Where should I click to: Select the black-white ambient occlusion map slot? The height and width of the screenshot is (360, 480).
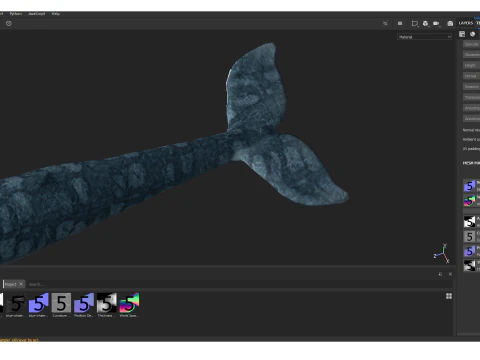coord(470,221)
